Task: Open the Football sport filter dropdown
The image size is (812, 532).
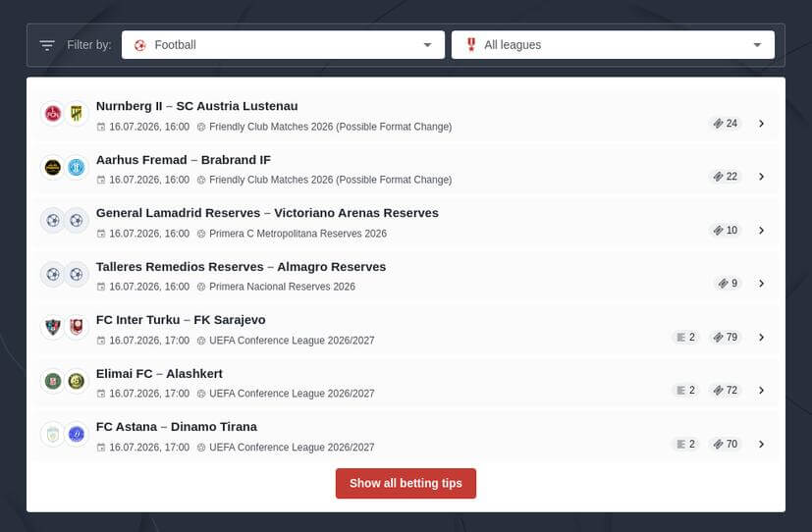Action: (x=283, y=45)
